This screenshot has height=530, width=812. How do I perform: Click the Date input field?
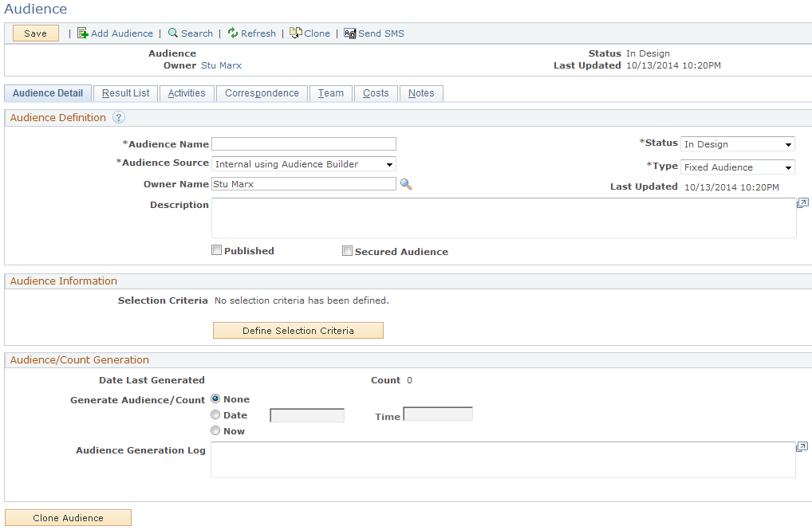pyautogui.click(x=307, y=415)
